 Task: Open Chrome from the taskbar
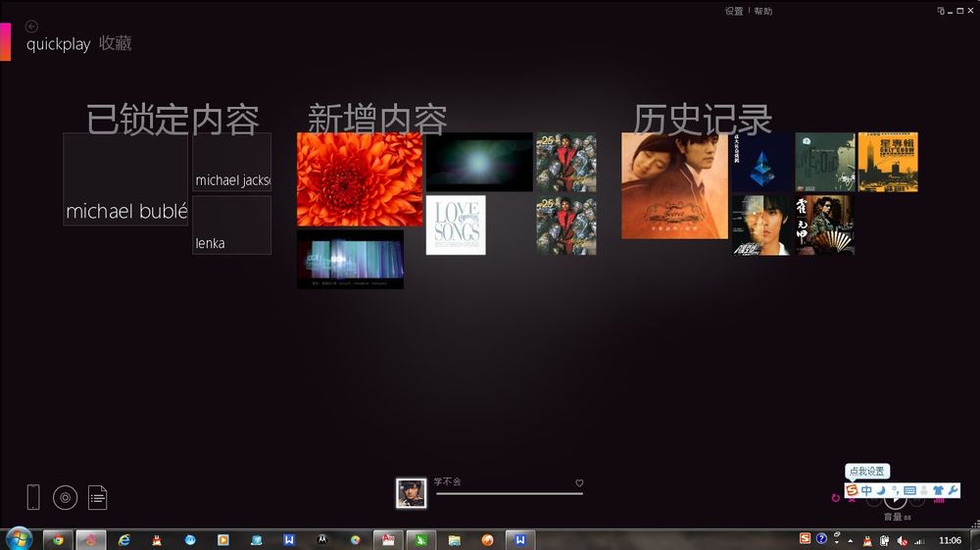[58, 540]
